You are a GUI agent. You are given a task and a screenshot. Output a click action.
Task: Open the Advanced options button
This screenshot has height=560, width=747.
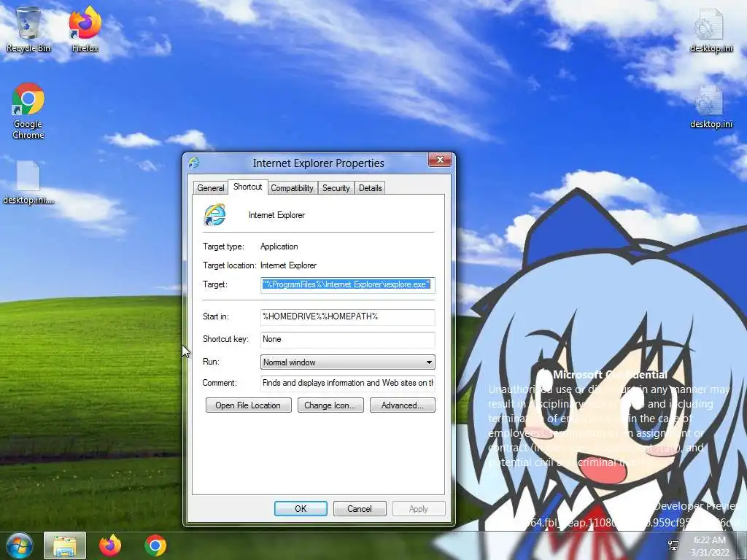(402, 405)
